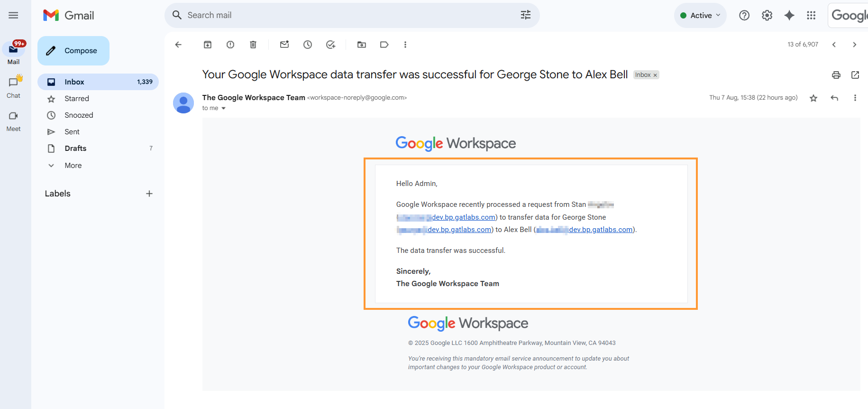Screen dimensions: 868x409
Task: Go back to inbox arrow
Action: click(178, 45)
